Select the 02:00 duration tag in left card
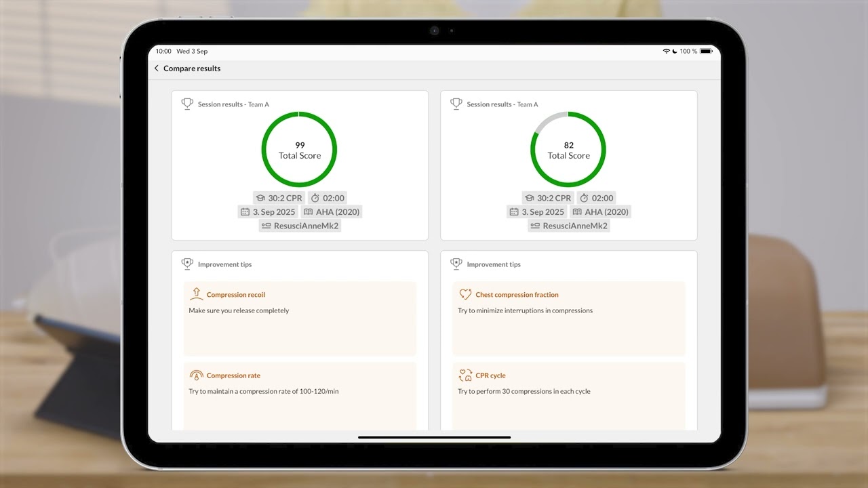This screenshot has height=488, width=868. [327, 198]
